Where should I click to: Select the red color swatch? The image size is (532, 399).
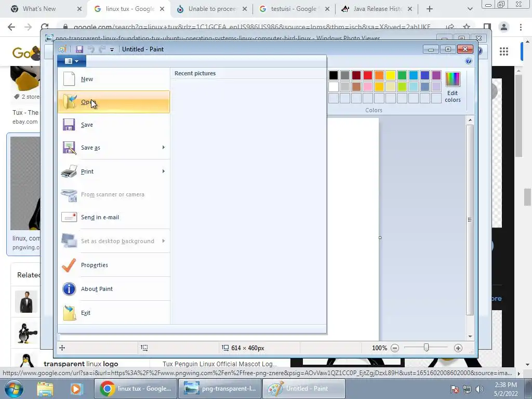click(x=368, y=75)
